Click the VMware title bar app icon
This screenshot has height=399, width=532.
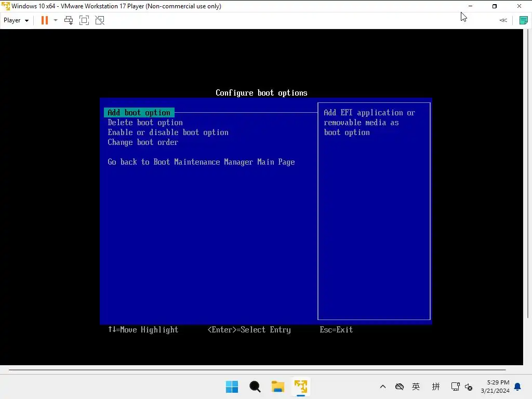point(6,6)
